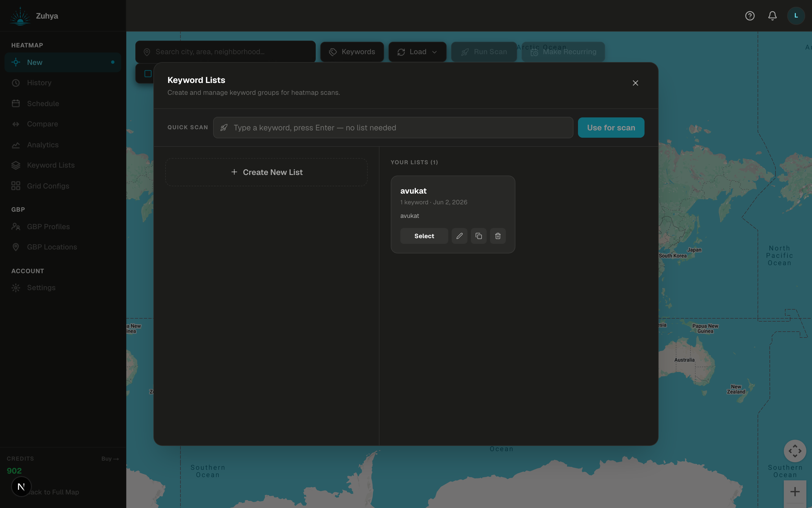Open the New heatmap page
The width and height of the screenshot is (812, 508).
click(x=63, y=62)
